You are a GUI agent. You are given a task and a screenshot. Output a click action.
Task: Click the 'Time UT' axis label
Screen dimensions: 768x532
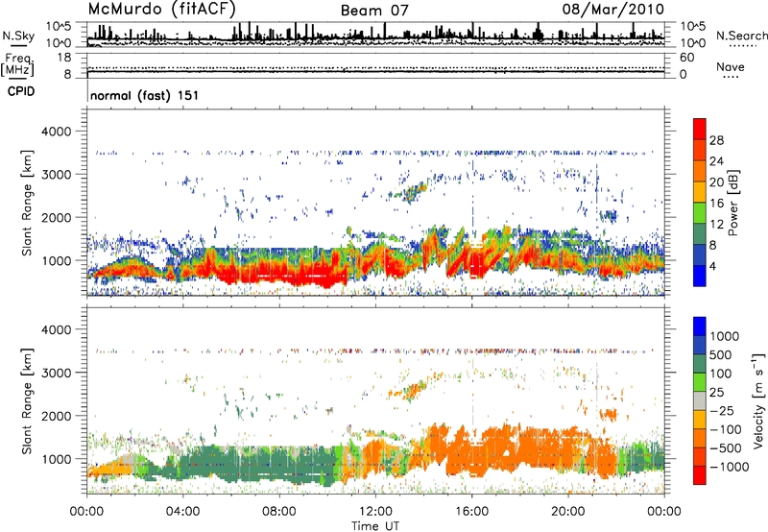pos(375,525)
